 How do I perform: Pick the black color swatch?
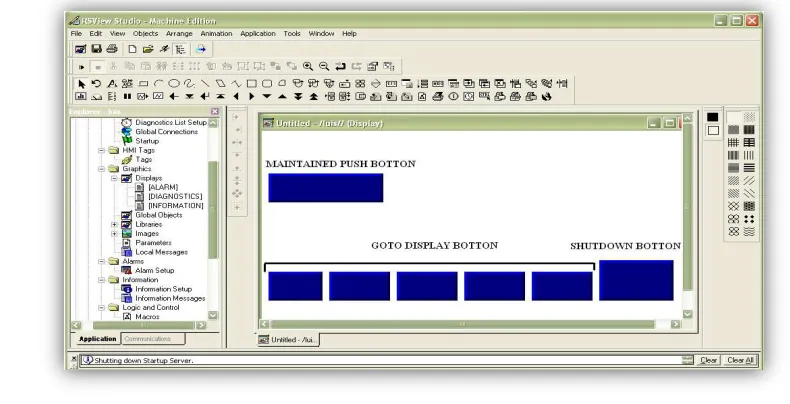[712, 117]
